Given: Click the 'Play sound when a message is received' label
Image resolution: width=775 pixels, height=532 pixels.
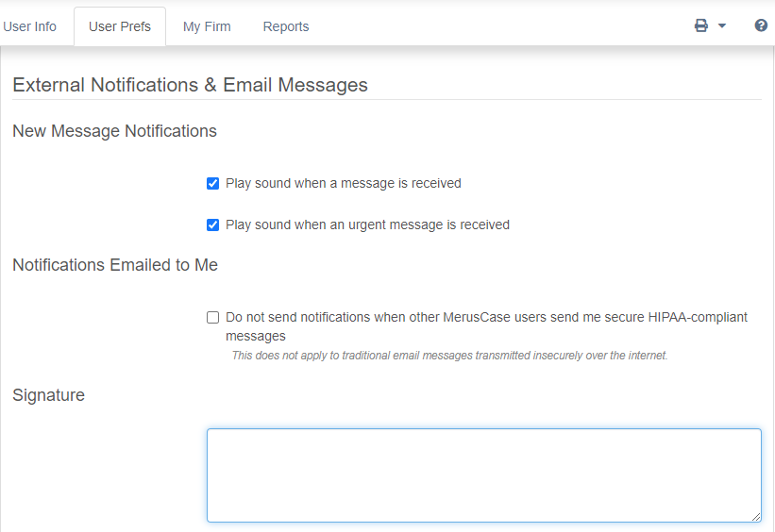Looking at the screenshot, I should coord(344,183).
